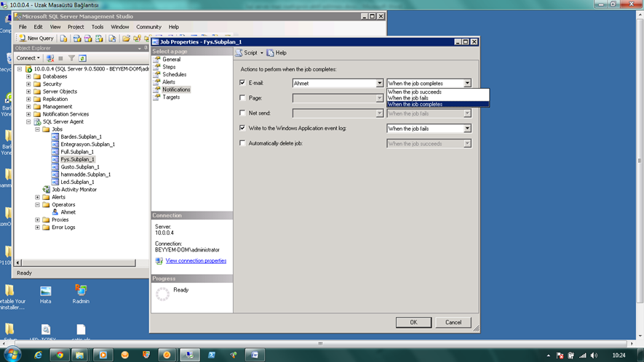Screen dimensions: 644x362
Task: Click Object Explorer horizontal scrollbar
Action: coord(78,262)
